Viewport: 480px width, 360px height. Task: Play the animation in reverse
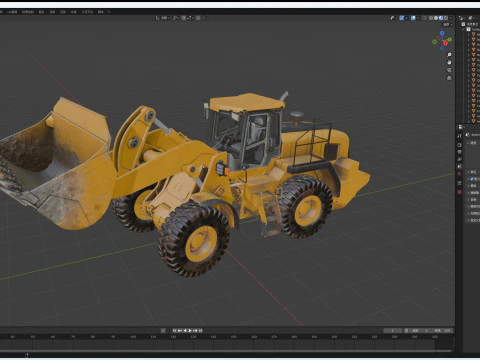coord(185,331)
